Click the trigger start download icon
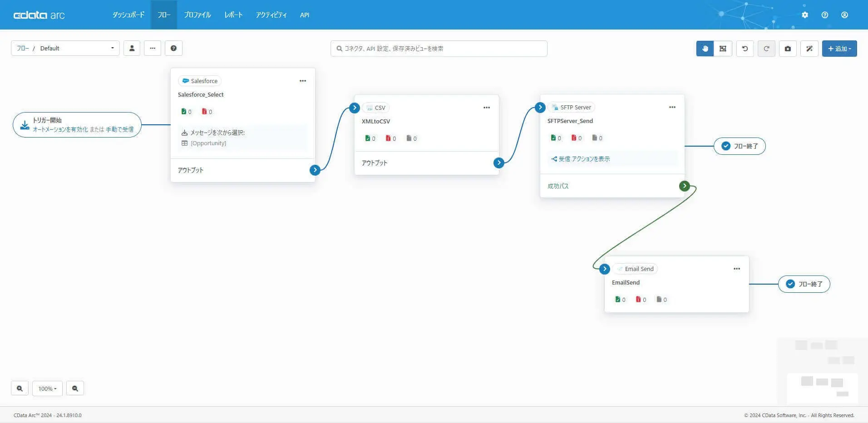868x423 pixels. [x=25, y=125]
